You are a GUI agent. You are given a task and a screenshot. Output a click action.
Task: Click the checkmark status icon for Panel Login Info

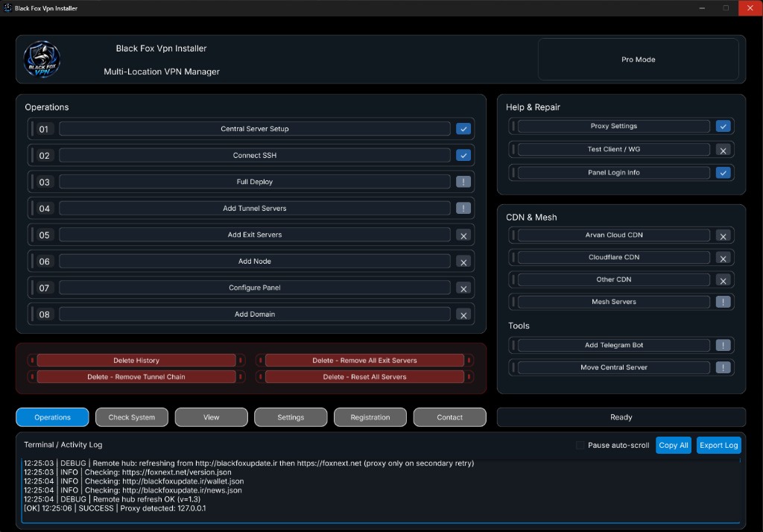723,173
